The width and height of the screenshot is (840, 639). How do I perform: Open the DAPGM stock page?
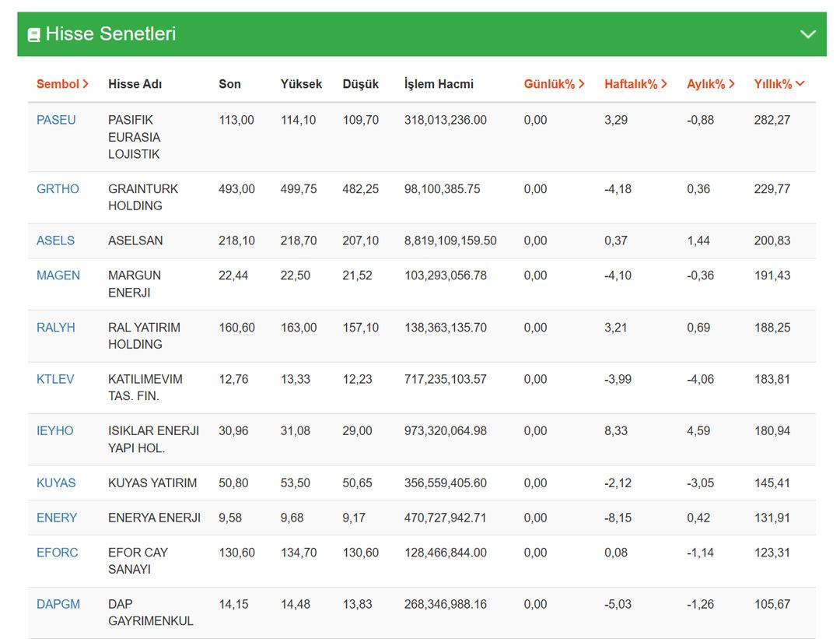(x=58, y=604)
